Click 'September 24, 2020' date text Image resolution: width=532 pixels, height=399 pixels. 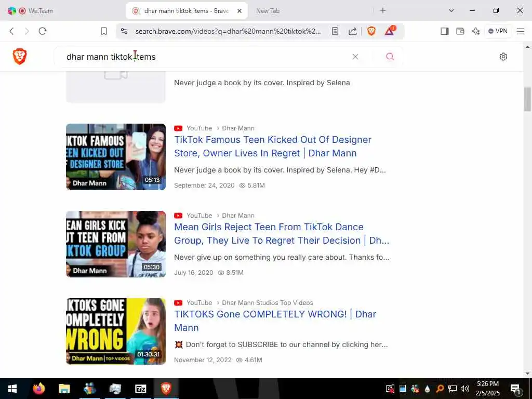[x=204, y=185]
